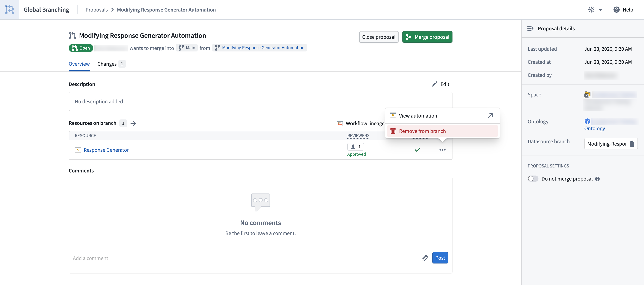
Task: Open Workflow lineage
Action: [360, 123]
